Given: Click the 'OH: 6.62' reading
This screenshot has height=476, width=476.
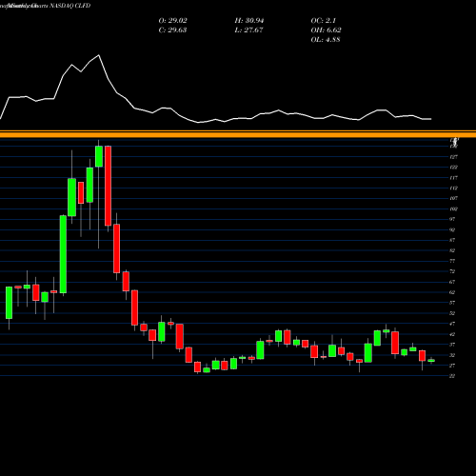Looking at the screenshot, I should [326, 30].
